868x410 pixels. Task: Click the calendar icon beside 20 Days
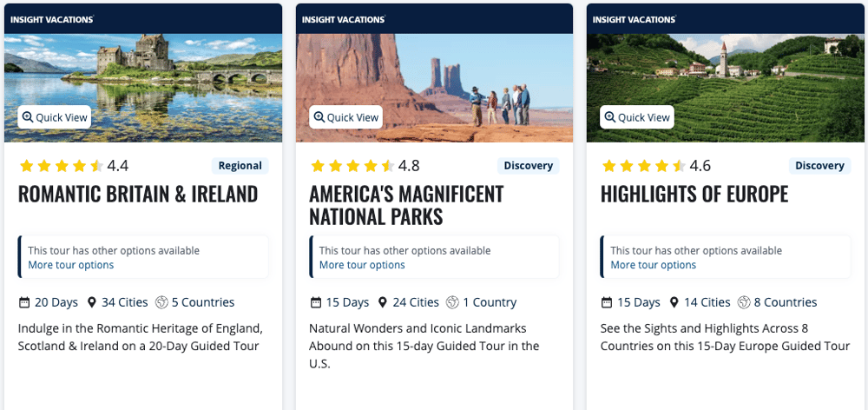[x=24, y=302]
